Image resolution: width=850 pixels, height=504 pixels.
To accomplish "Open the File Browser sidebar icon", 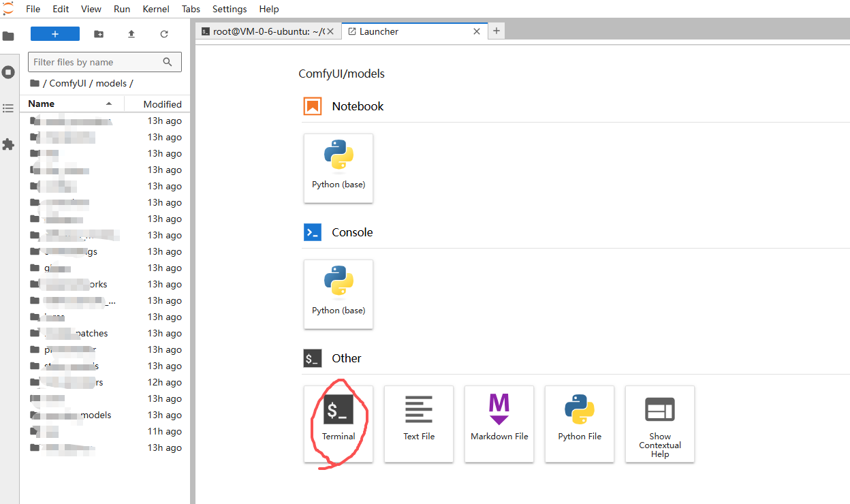I will (8, 36).
